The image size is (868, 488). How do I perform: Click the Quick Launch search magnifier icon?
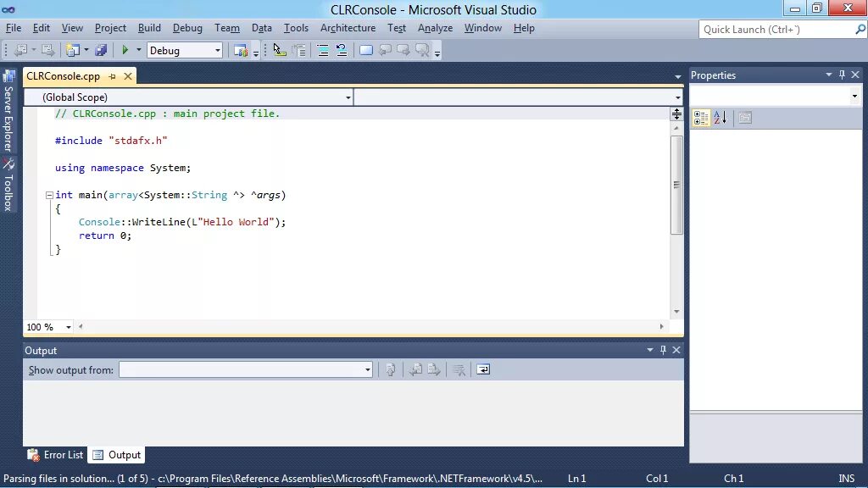[860, 30]
